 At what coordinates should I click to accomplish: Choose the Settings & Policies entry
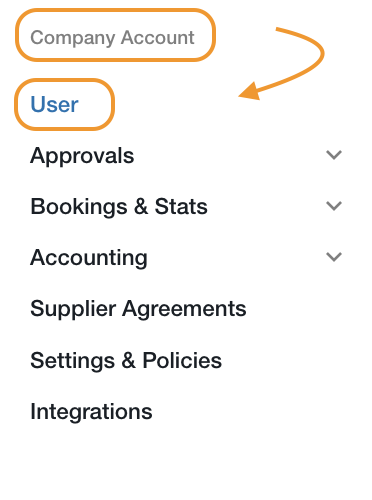point(126,360)
